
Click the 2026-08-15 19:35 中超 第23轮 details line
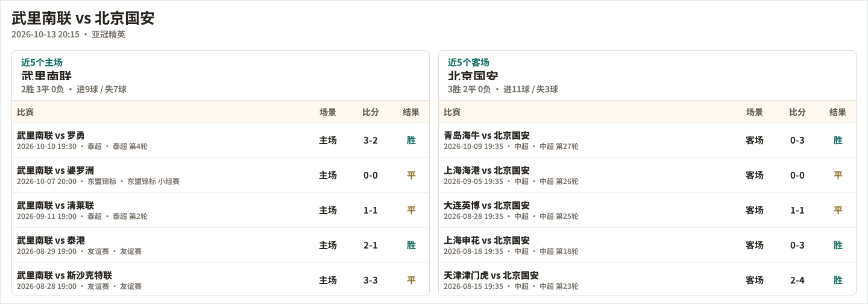click(511, 286)
